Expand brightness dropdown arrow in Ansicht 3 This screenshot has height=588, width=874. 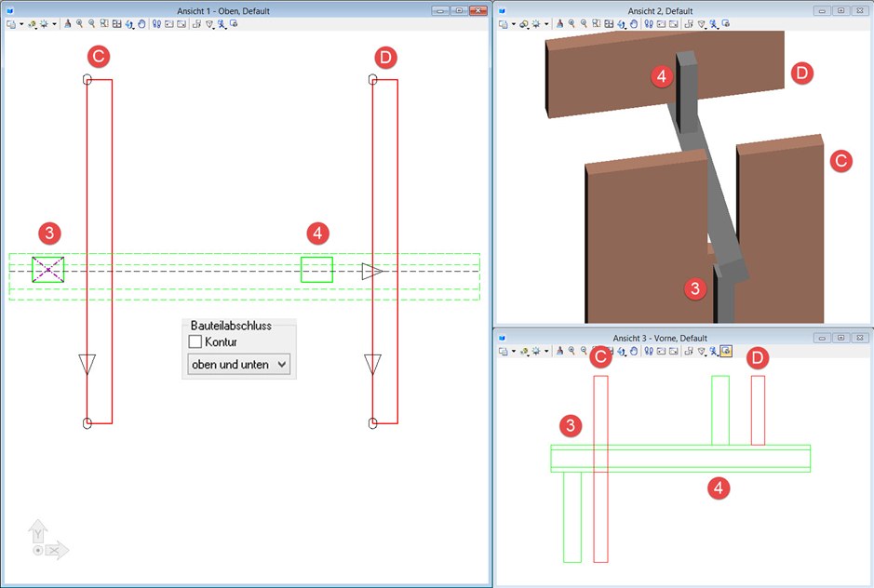[546, 351]
